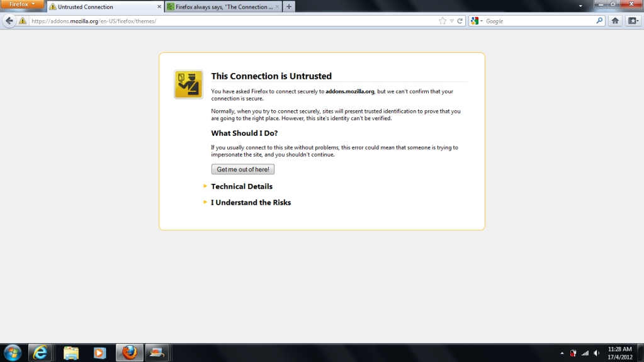The image size is (644, 362).
Task: Switch to the "Firefox always says" tab
Action: (x=223, y=6)
